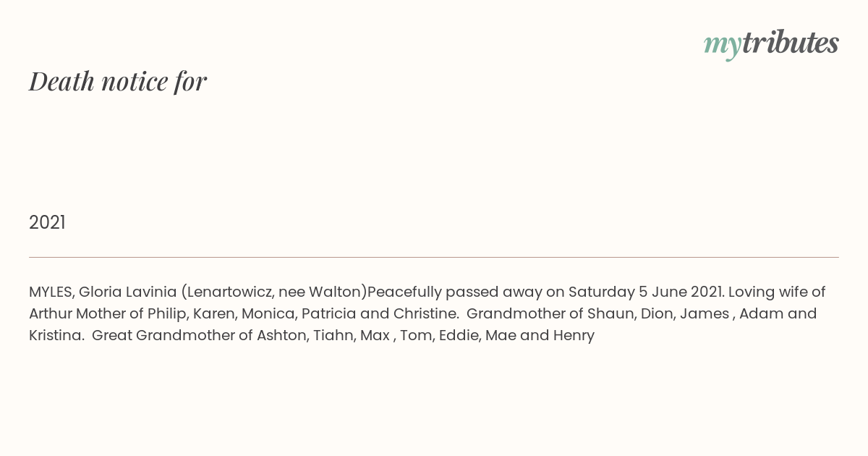The image size is (868, 456).
Task: Select the name "Kristina" on the last line
Action: tap(56, 336)
